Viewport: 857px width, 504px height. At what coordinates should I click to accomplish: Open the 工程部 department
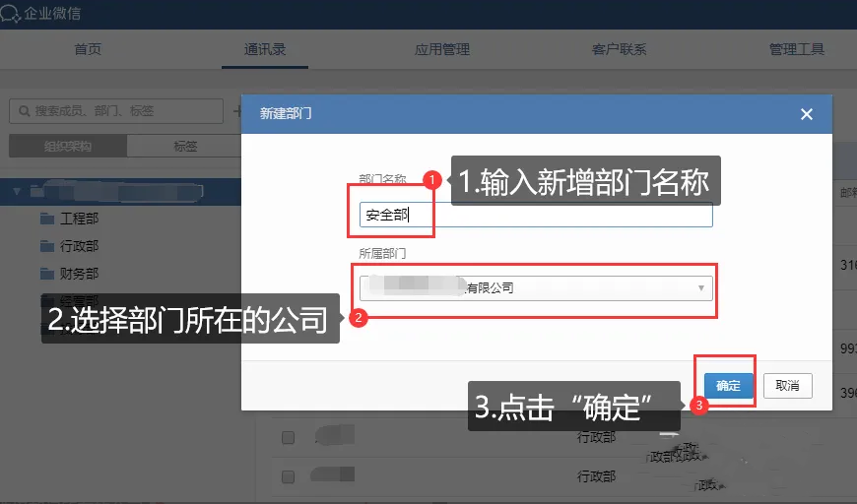[79, 219]
